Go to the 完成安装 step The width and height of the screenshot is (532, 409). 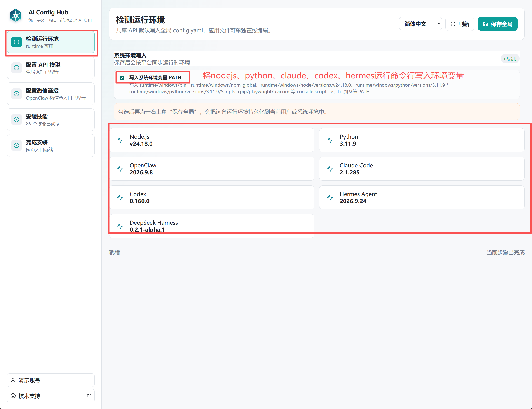[51, 146]
